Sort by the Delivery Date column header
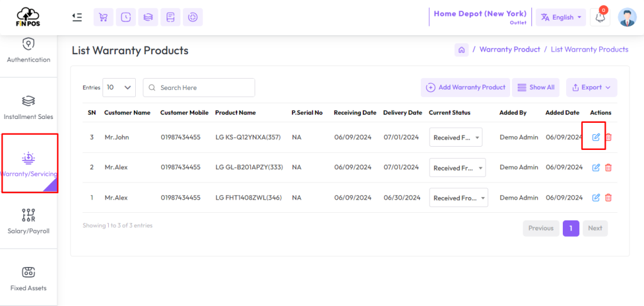 (402, 113)
